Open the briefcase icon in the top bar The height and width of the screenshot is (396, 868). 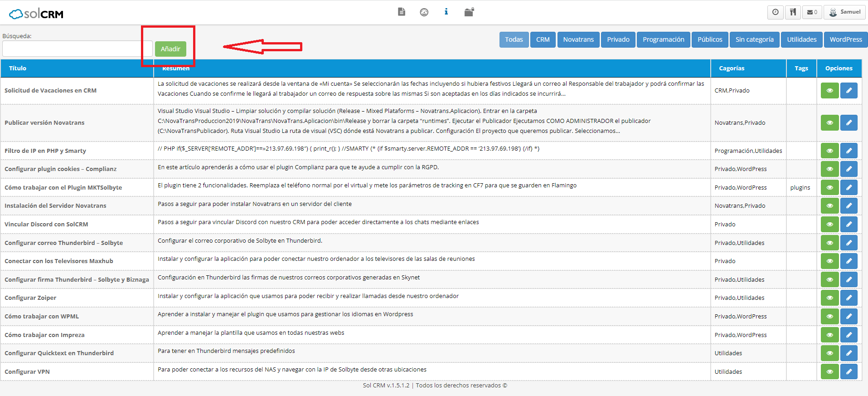469,12
